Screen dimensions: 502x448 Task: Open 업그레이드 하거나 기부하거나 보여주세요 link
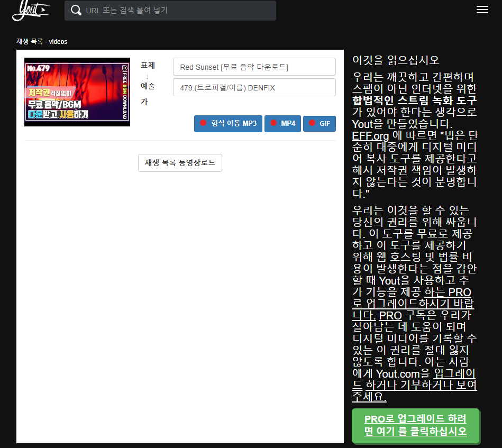click(x=415, y=385)
